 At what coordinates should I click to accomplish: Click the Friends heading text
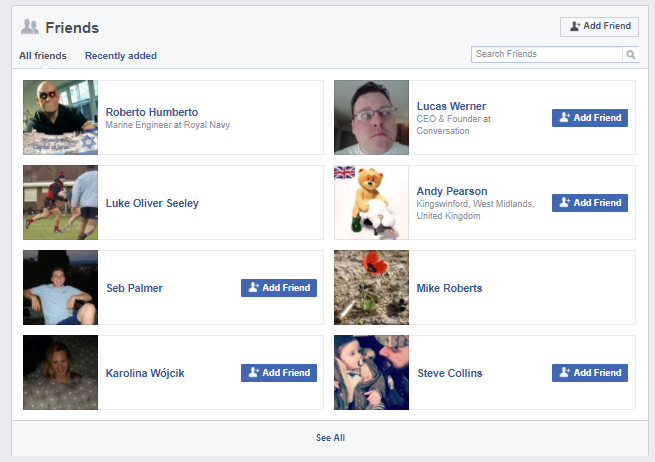72,28
